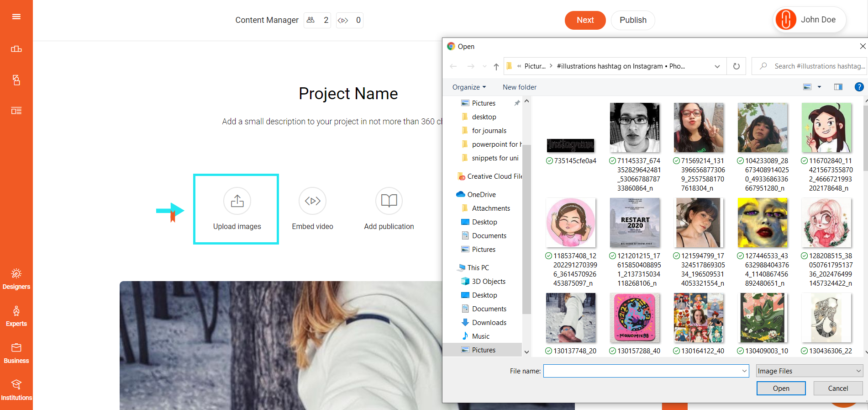Go up one folder level
This screenshot has width=868, height=410.
(496, 67)
